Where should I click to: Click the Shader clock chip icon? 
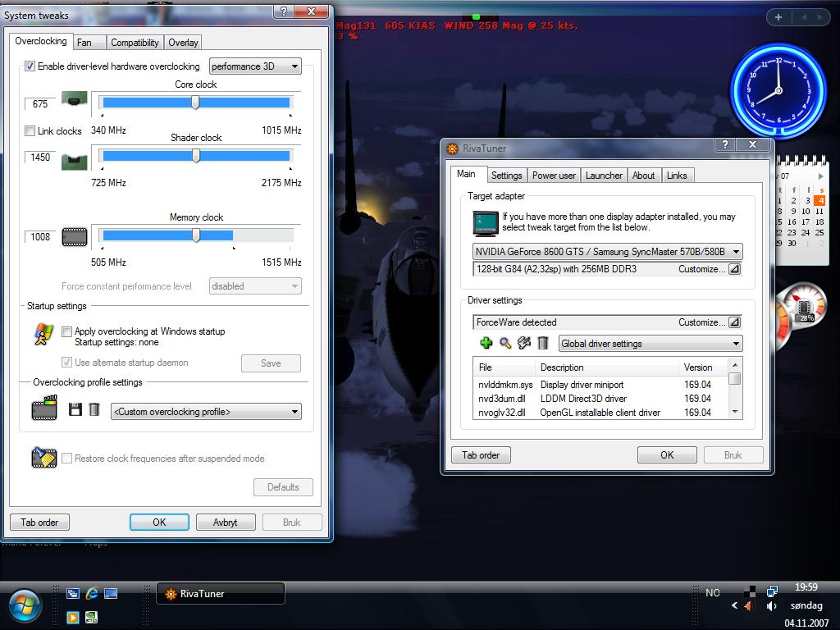pyautogui.click(x=75, y=162)
